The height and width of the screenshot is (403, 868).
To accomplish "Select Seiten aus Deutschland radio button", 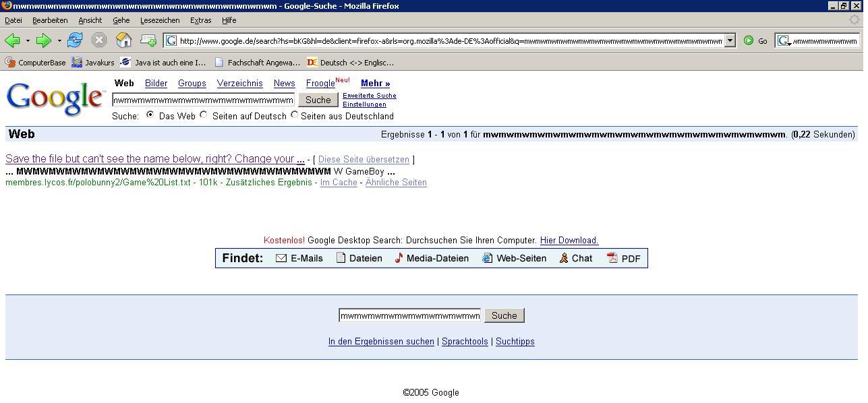I will click(x=294, y=115).
